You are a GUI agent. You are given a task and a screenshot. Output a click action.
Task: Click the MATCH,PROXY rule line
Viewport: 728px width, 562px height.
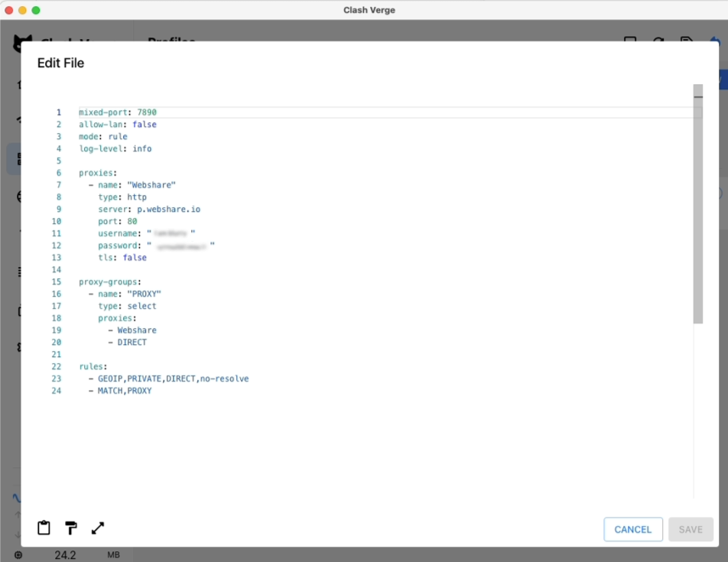click(120, 391)
